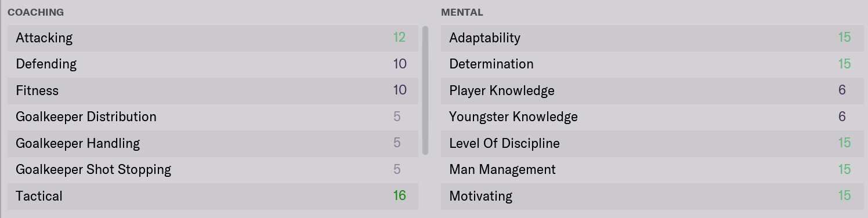Click the Defending attribute row
This screenshot has height=218, width=868.
pyautogui.click(x=213, y=64)
